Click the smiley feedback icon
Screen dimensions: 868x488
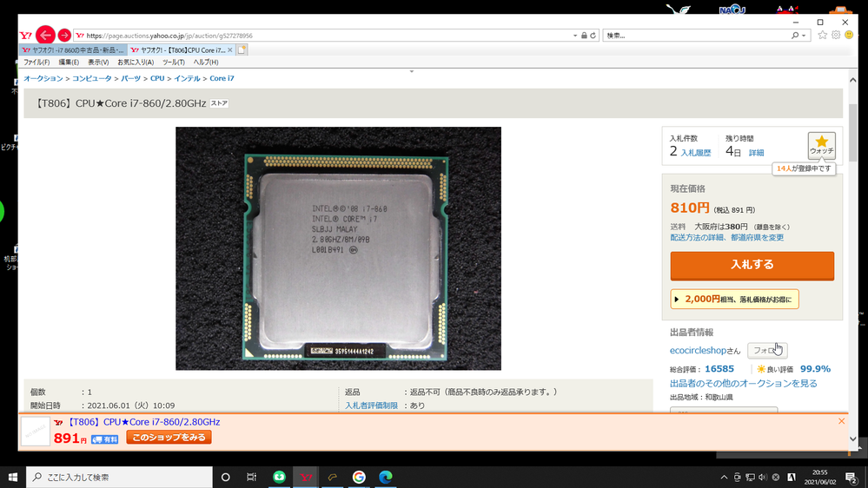(x=849, y=35)
